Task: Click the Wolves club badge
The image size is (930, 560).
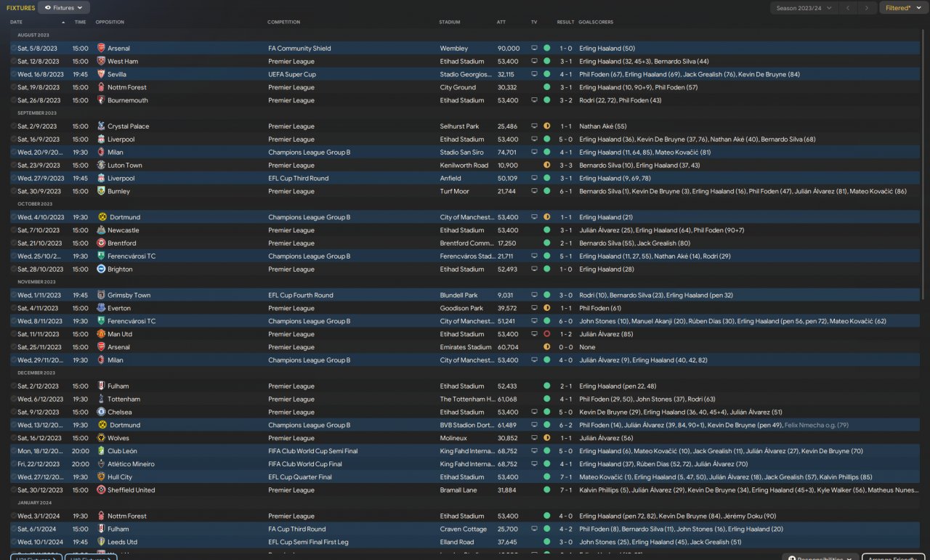Action: [101, 439]
